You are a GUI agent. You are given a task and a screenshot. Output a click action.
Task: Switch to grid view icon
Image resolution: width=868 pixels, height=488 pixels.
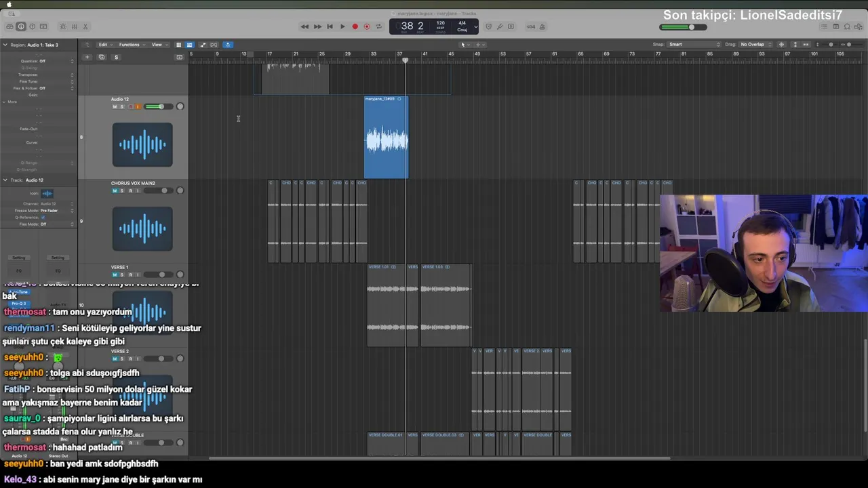tap(178, 45)
